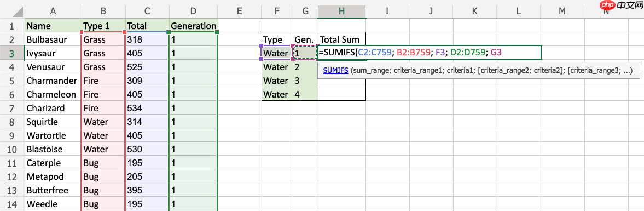The width and height of the screenshot is (644, 211).
Task: Select column K header
Action: [x=474, y=12]
